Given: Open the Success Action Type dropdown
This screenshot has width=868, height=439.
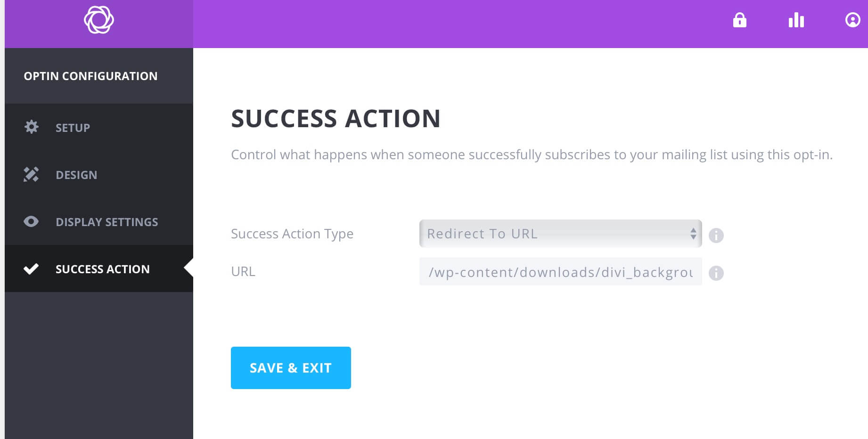Looking at the screenshot, I should click(x=561, y=234).
